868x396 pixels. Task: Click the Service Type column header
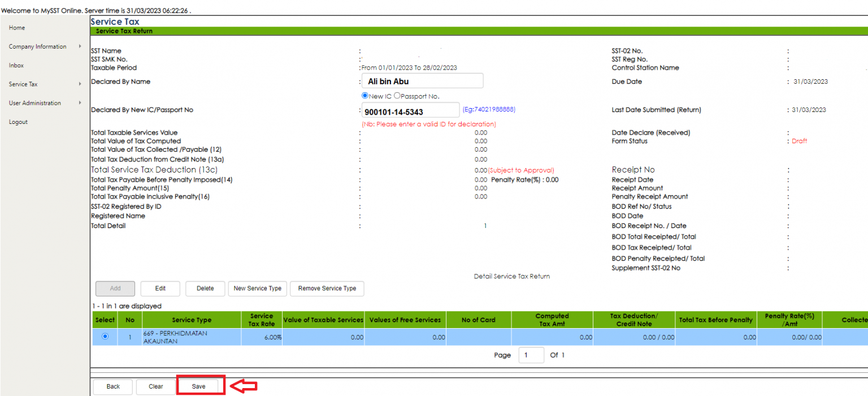click(192, 320)
